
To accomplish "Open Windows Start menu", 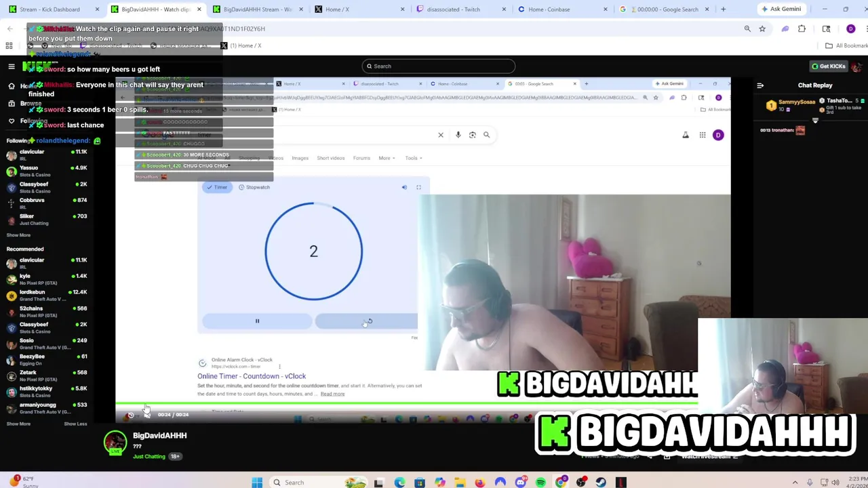I will (x=257, y=483).
